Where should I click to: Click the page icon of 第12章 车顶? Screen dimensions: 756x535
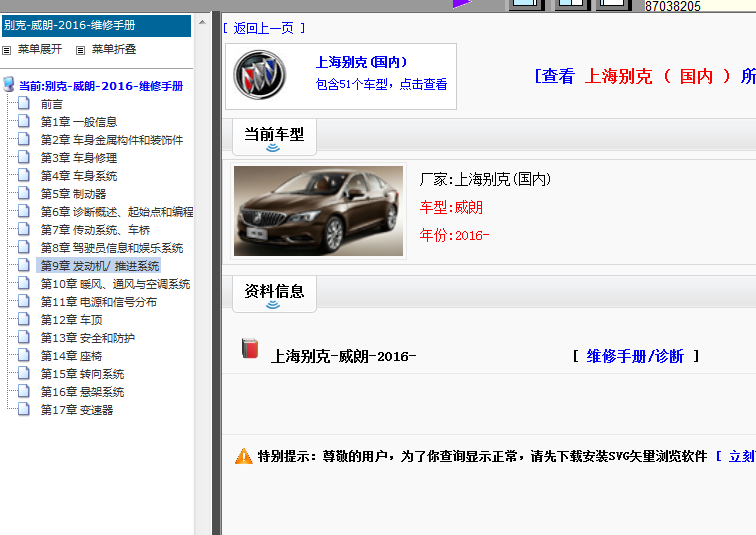tap(24, 319)
